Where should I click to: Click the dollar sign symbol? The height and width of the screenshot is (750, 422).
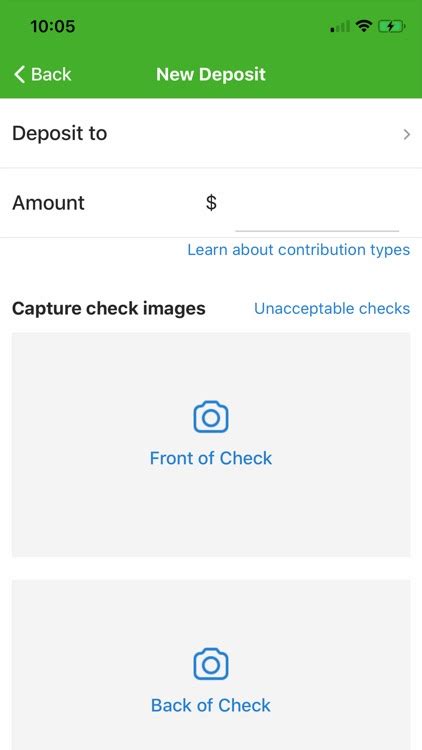tap(211, 203)
